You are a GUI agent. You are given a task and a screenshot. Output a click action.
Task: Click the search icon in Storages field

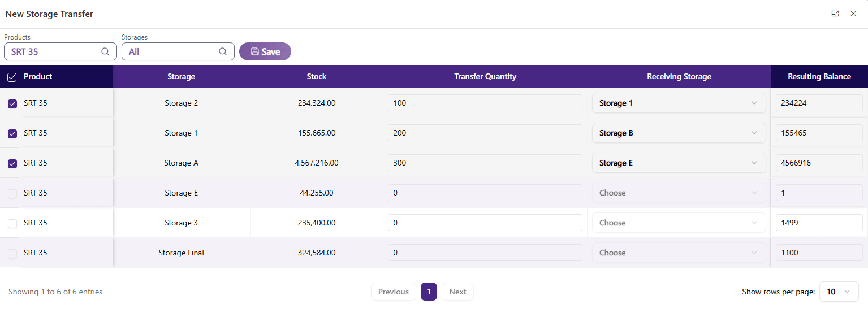[x=223, y=51]
